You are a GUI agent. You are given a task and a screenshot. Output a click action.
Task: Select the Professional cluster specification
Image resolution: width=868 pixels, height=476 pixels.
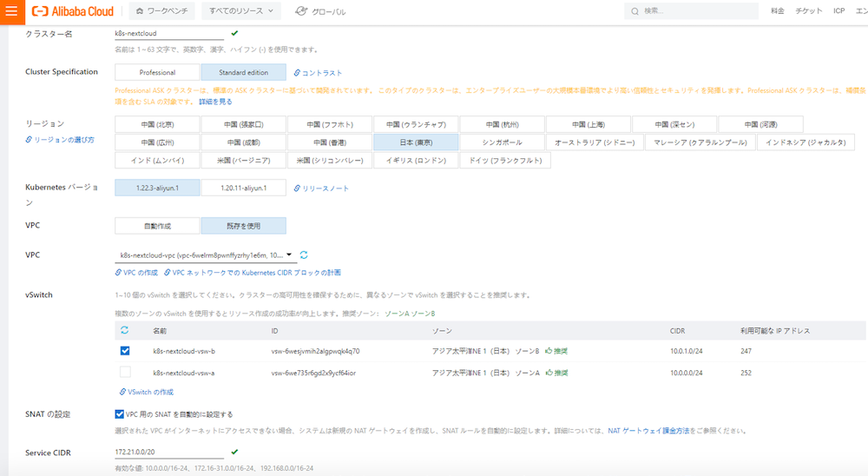click(157, 73)
